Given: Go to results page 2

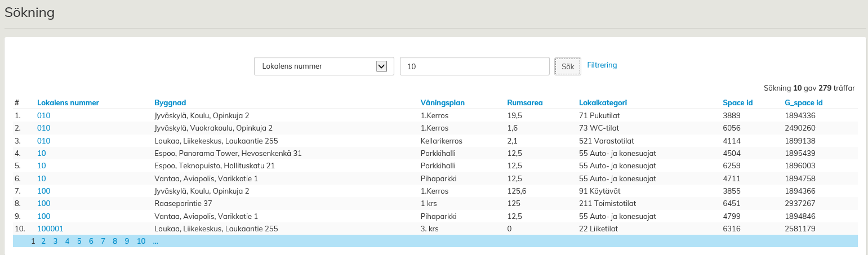Looking at the screenshot, I should coord(43,241).
